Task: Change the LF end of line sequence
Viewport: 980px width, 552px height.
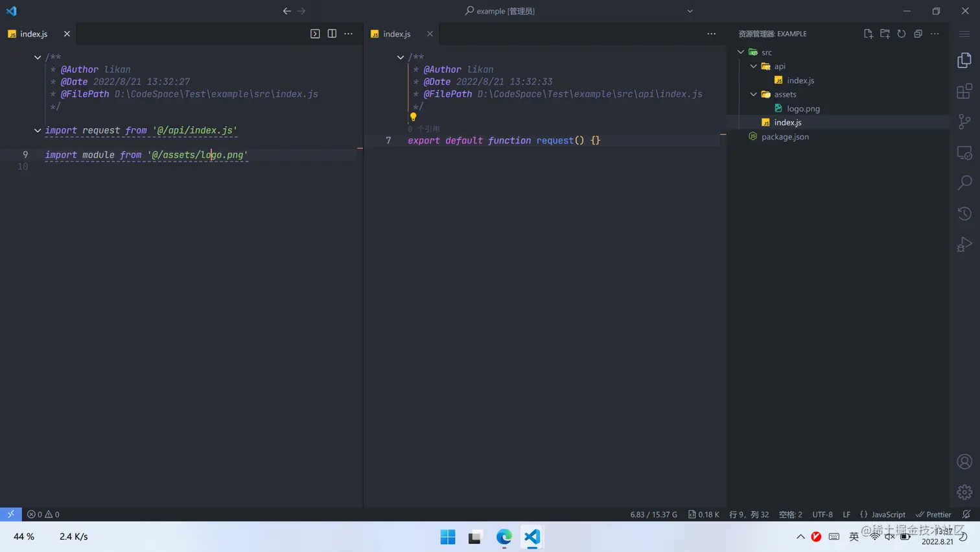Action: coord(846,514)
